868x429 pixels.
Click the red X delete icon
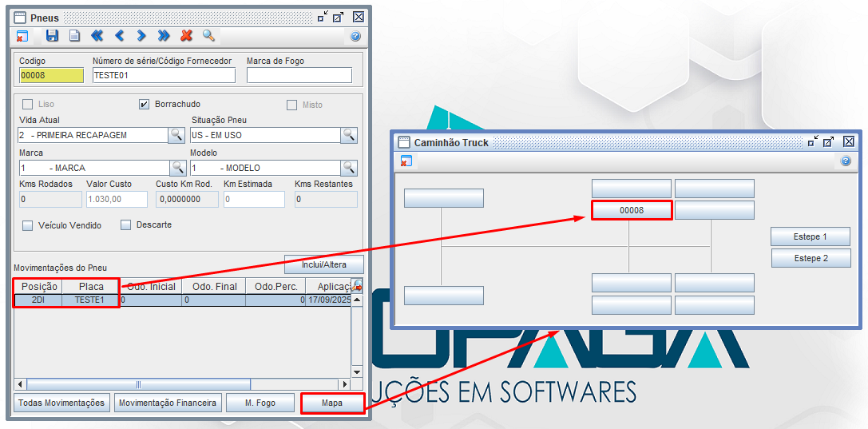click(186, 36)
